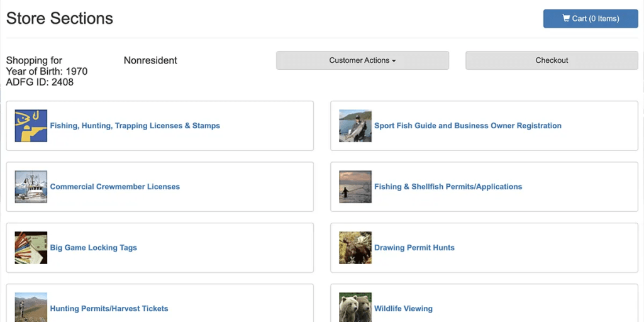Open Fishing & Shellfish Permits/Applications link

448,186
